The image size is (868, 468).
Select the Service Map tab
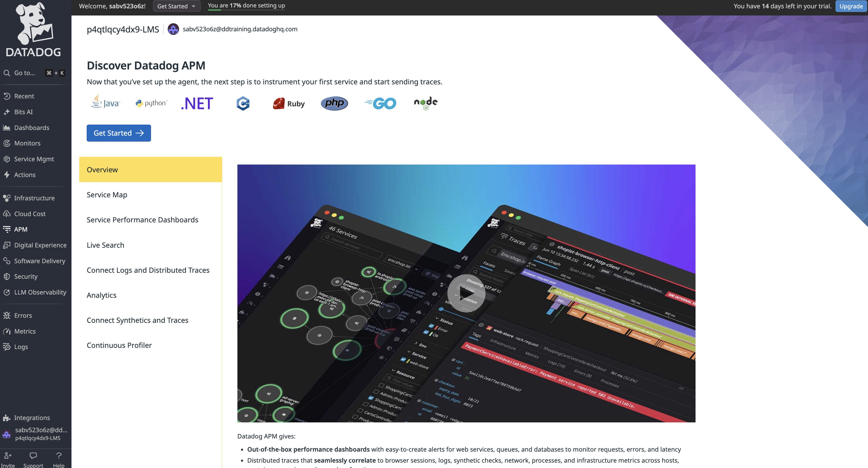click(151, 195)
